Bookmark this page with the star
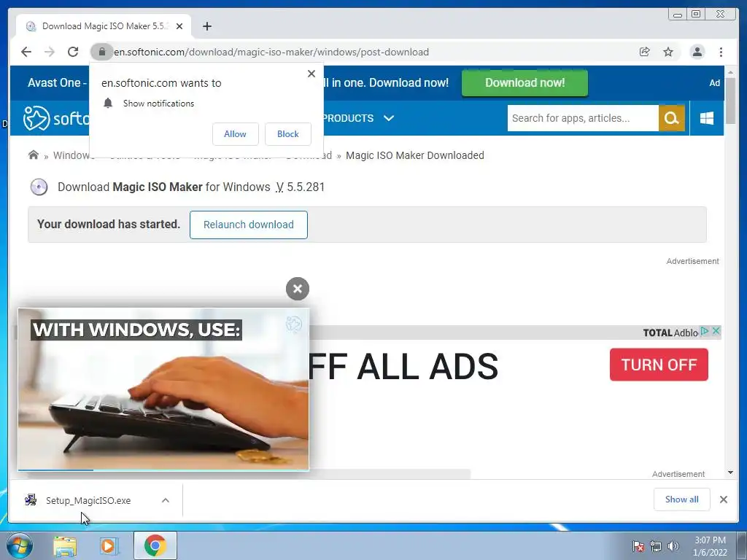This screenshot has width=747, height=560. (x=668, y=52)
